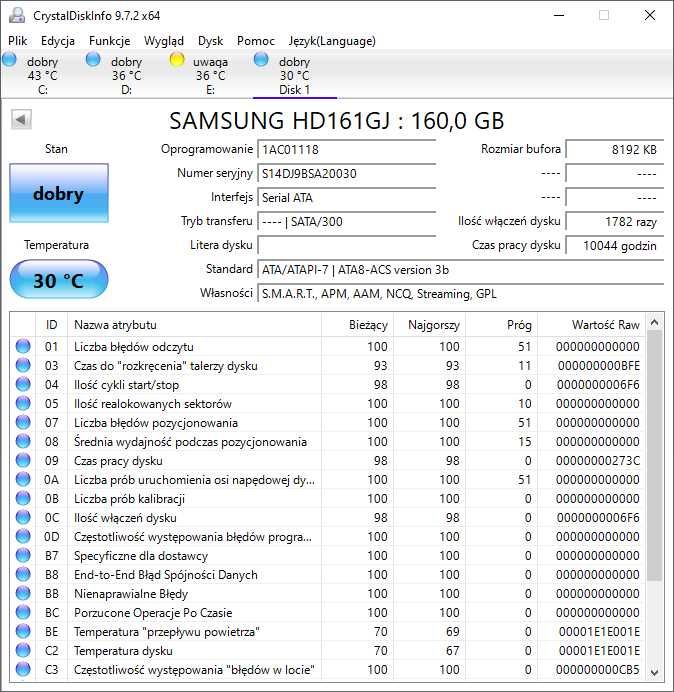Screen dimensions: 674x692
Task: Switch to drive D: disk tab
Action: point(126,75)
